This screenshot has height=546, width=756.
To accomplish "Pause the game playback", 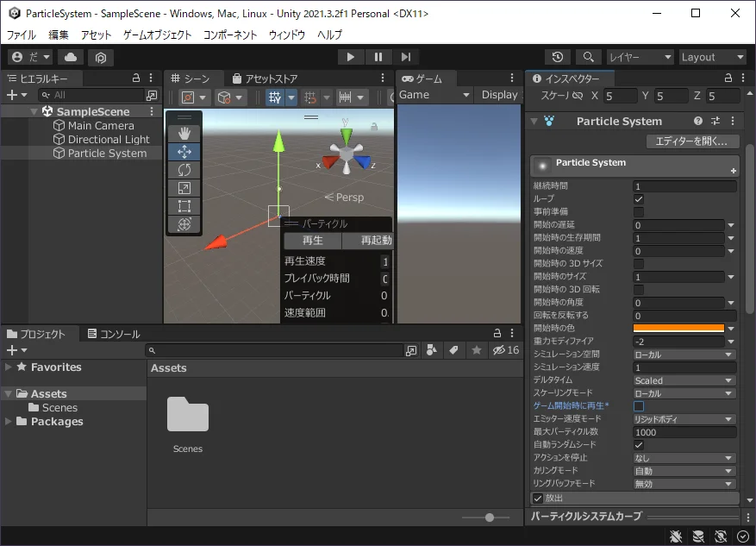I will click(378, 57).
